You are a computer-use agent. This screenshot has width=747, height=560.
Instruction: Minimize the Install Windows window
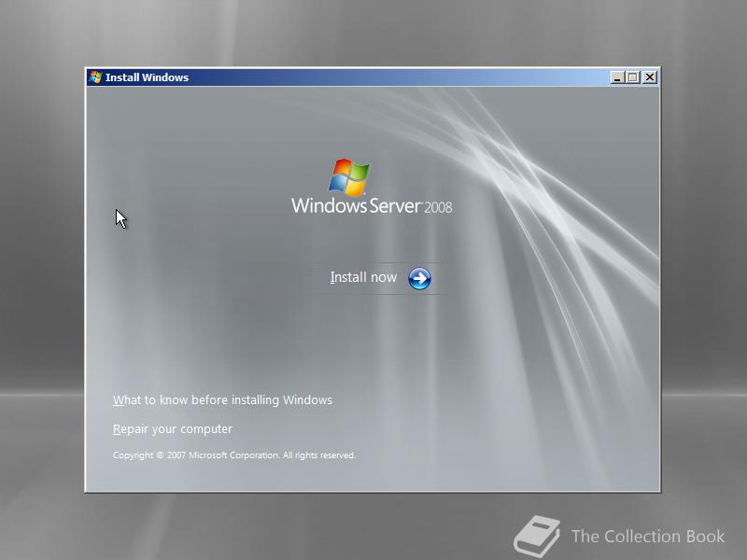(x=617, y=77)
